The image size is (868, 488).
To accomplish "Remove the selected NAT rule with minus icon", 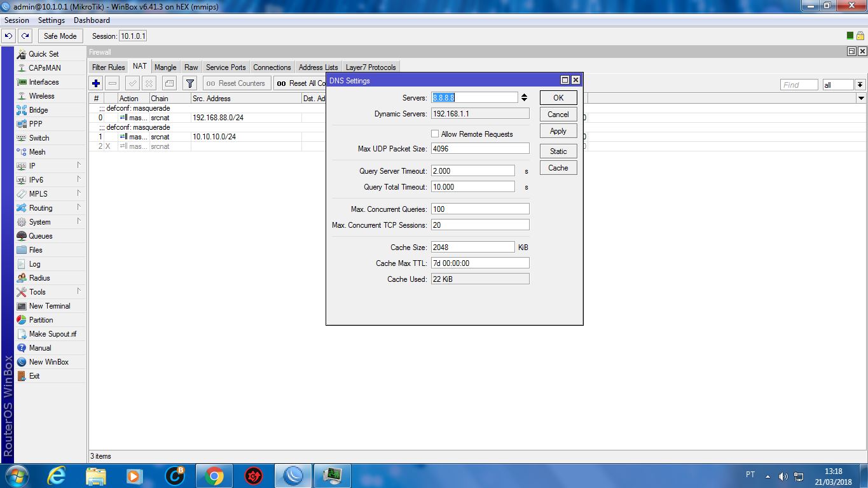I will tap(113, 83).
